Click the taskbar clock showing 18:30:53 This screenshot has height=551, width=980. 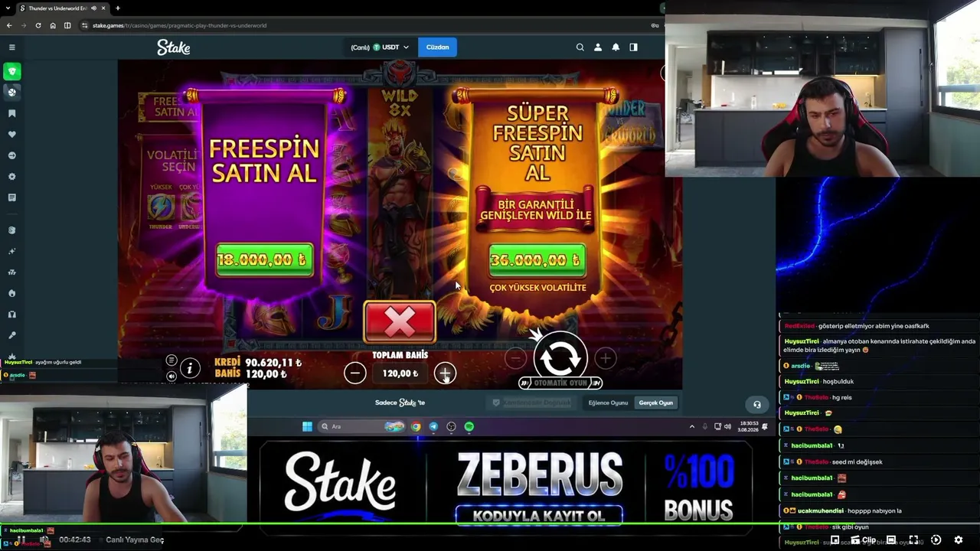pyautogui.click(x=748, y=426)
